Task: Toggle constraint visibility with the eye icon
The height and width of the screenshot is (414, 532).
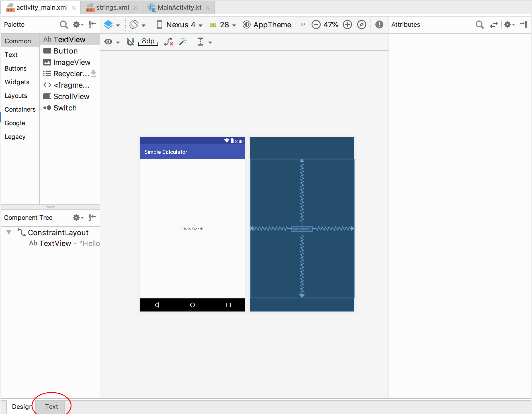Action: coord(108,42)
